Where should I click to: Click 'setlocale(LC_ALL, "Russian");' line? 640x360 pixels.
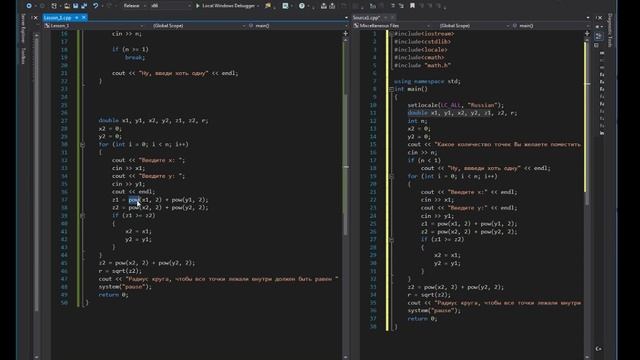[x=456, y=105]
